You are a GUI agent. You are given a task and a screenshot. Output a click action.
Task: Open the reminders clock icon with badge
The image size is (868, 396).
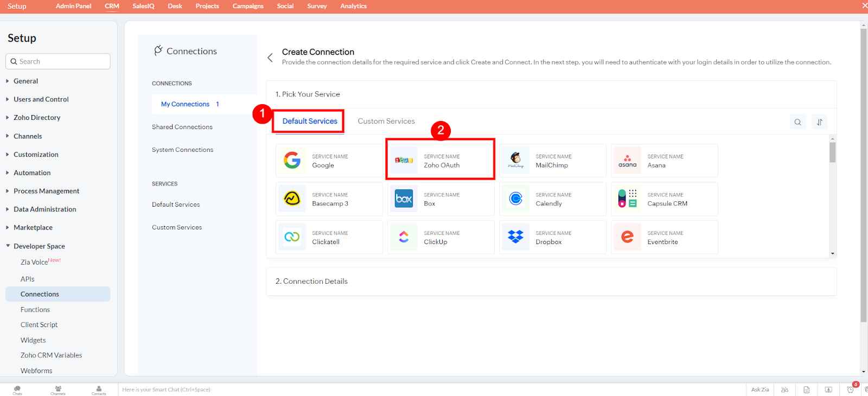(851, 389)
